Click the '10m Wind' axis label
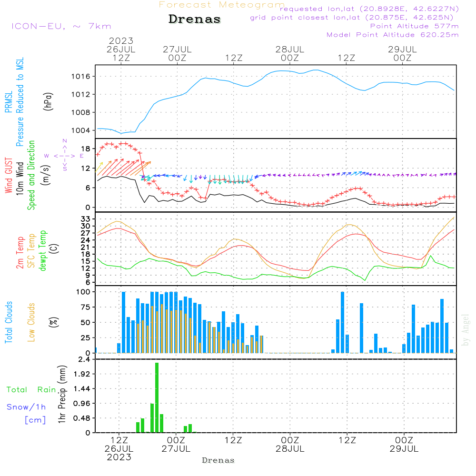The width and height of the screenshot is (476, 476). coord(20,178)
